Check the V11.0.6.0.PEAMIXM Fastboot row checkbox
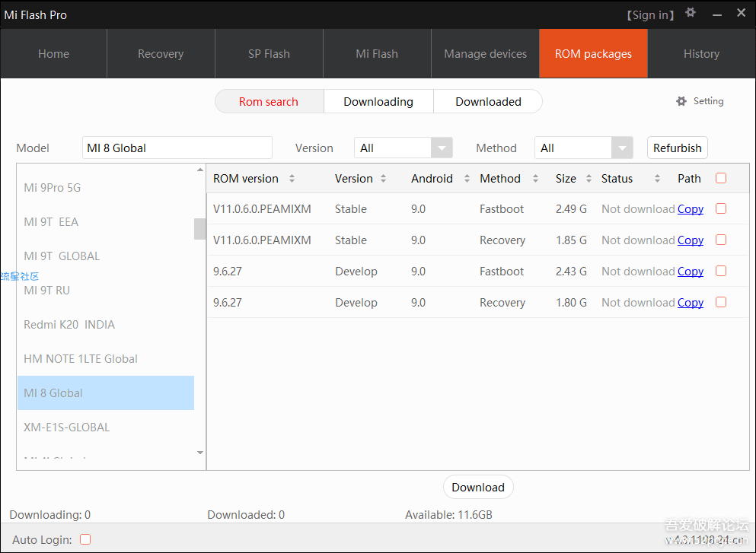 click(x=721, y=208)
